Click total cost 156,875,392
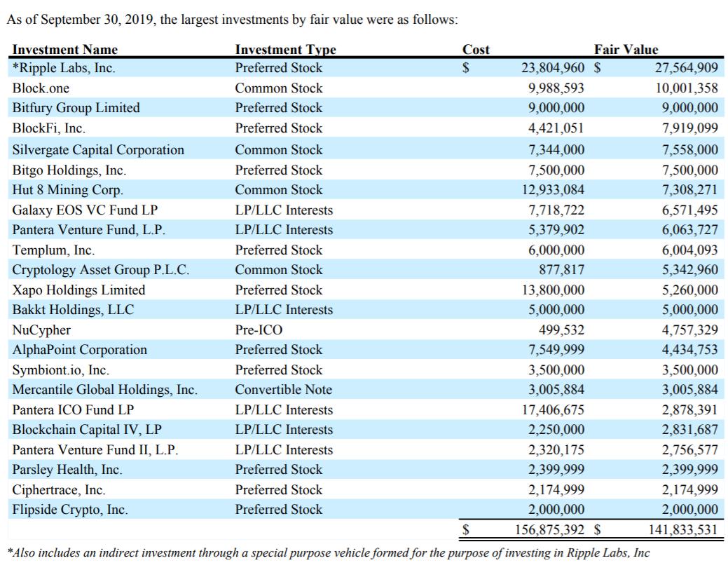Viewport: 728px width, 570px height. [549, 529]
